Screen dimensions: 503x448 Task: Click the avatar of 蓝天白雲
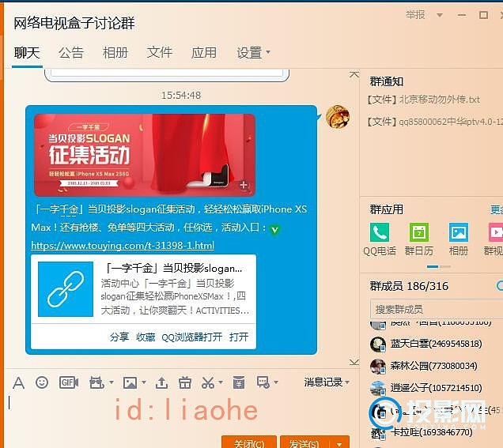pos(378,344)
